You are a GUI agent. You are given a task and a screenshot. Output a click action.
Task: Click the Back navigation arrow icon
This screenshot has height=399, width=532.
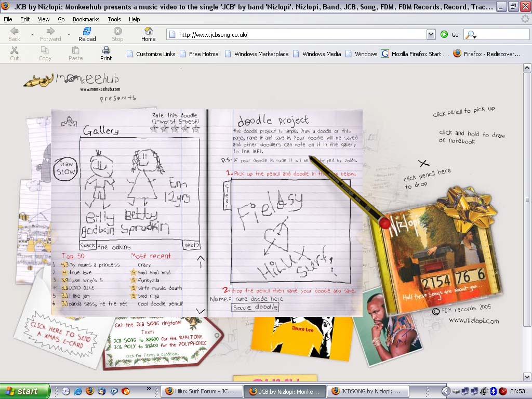[15, 32]
